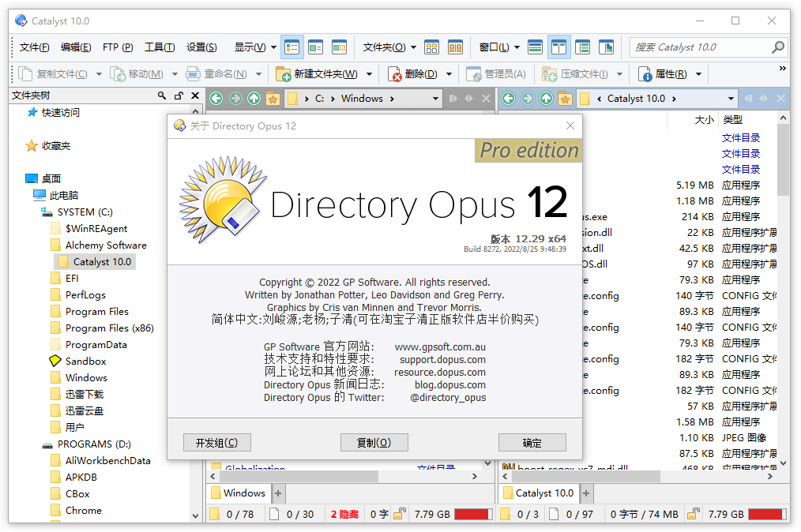The image size is (801, 532).
Task: Click lock icon in left status bar
Action: click(400, 514)
